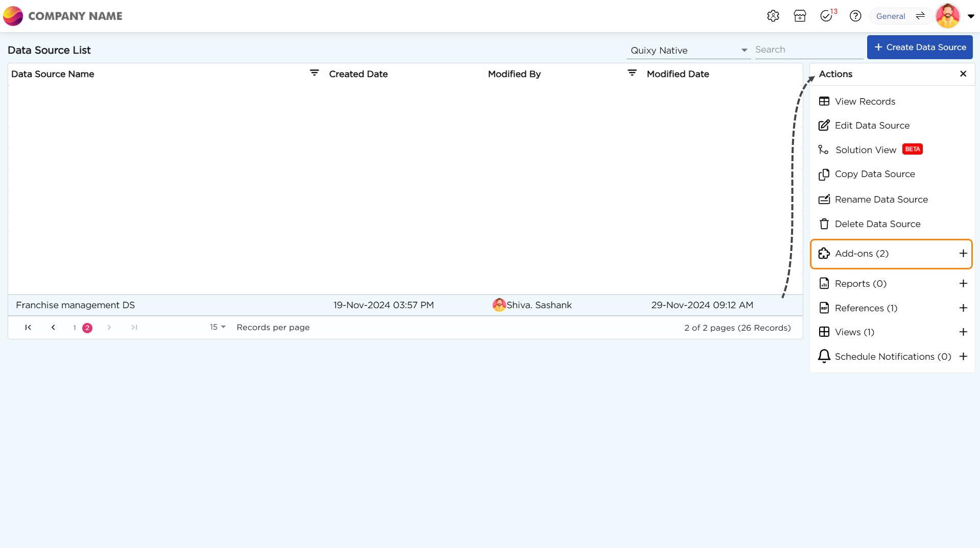980x548 pixels.
Task: Open the marketplace store icon
Action: click(800, 16)
